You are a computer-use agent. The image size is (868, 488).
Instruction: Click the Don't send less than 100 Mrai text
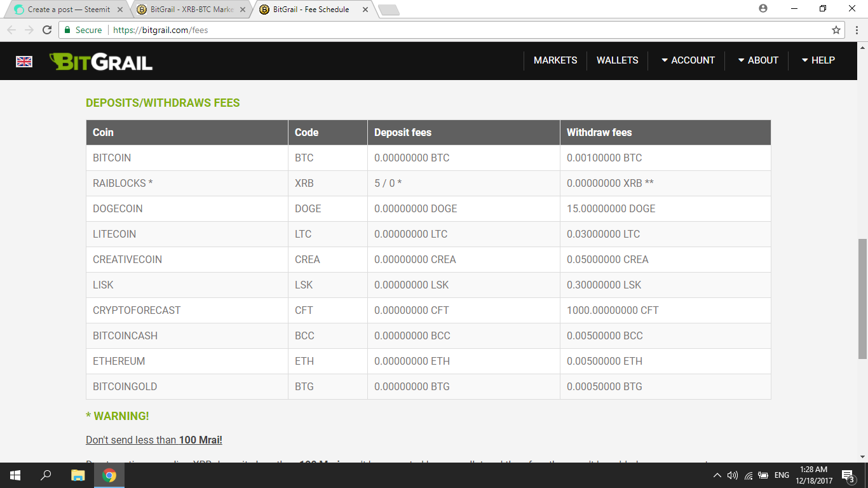tap(154, 440)
